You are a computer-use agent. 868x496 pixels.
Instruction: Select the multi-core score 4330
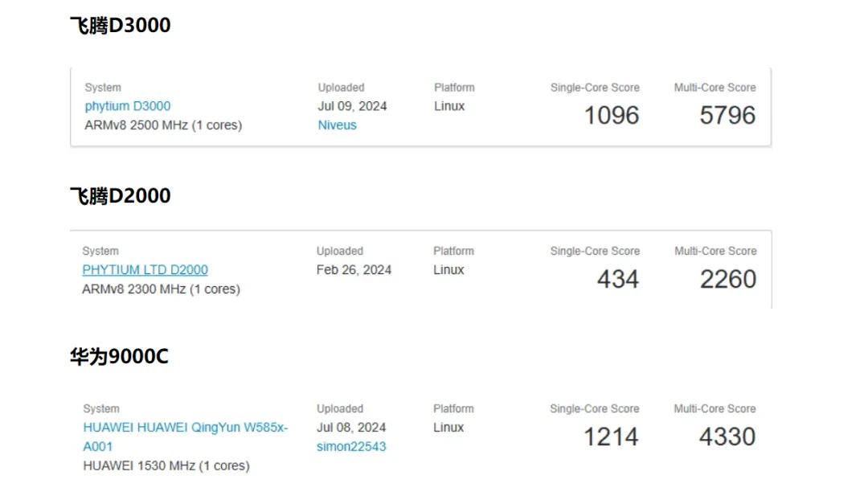coord(727,437)
